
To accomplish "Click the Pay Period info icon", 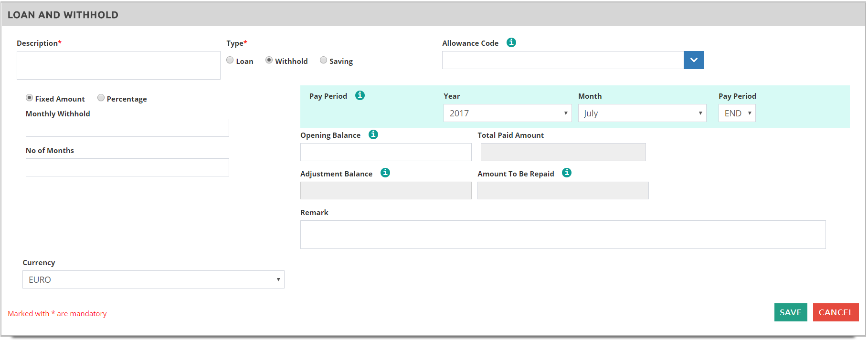I will click(360, 95).
